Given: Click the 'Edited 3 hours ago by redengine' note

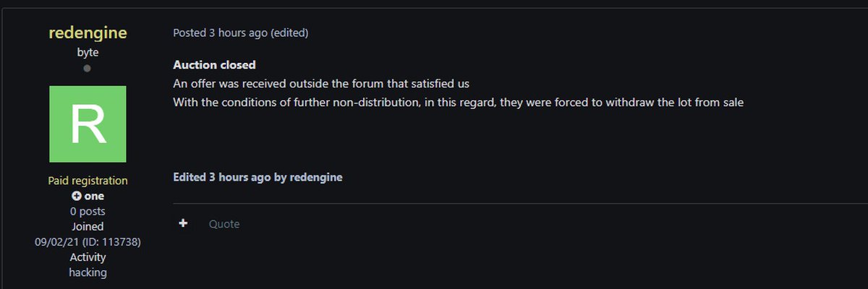Looking at the screenshot, I should 258,177.
